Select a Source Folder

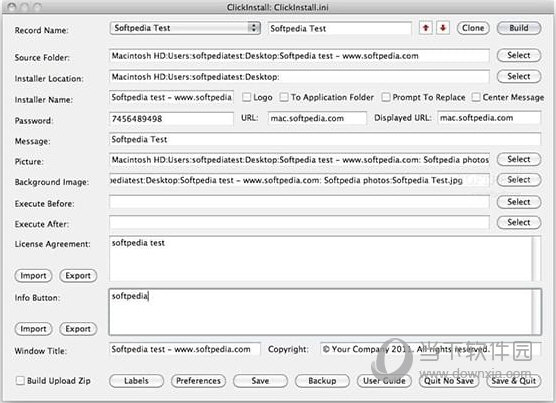coord(519,55)
